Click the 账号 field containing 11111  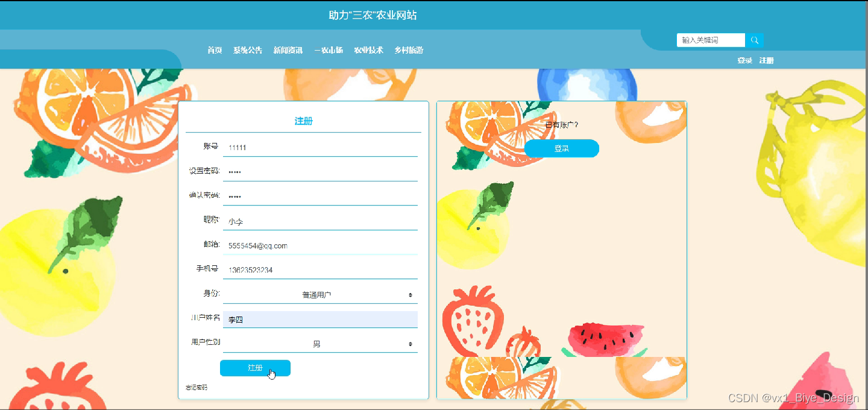pyautogui.click(x=320, y=147)
